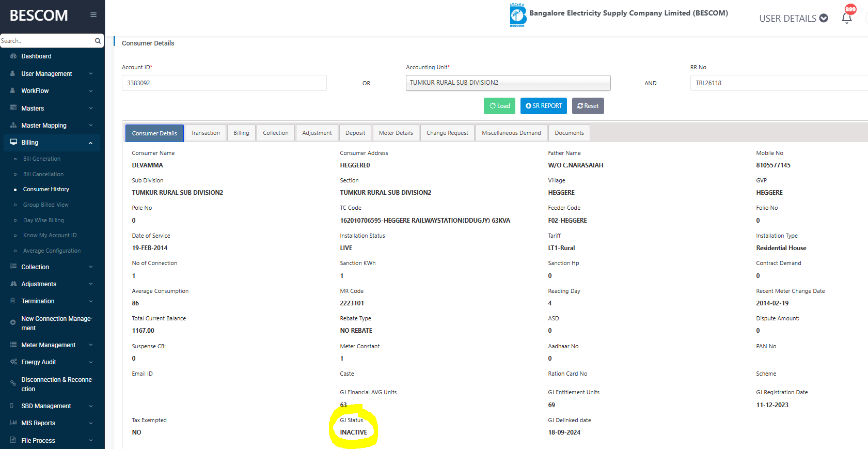868x449 pixels.
Task: Click the Collection list icon
Action: pos(13,267)
